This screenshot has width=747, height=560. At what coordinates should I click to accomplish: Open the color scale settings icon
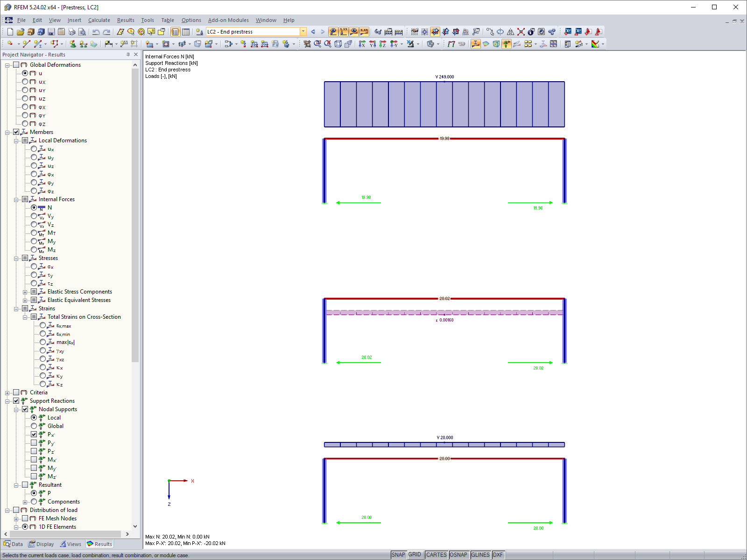(x=595, y=44)
